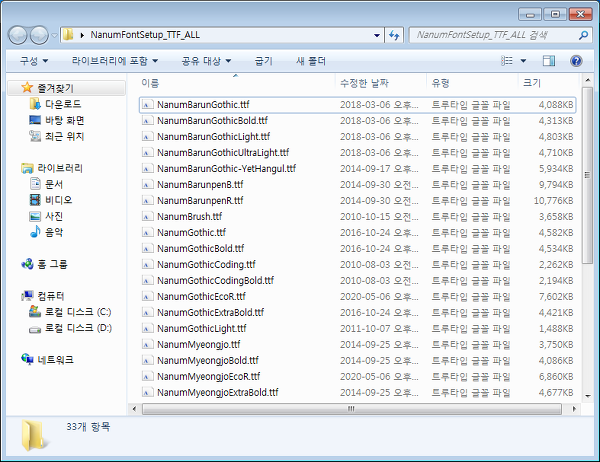Click the file icon of NanumGothic.ttf
The width and height of the screenshot is (600, 462).
click(x=148, y=232)
